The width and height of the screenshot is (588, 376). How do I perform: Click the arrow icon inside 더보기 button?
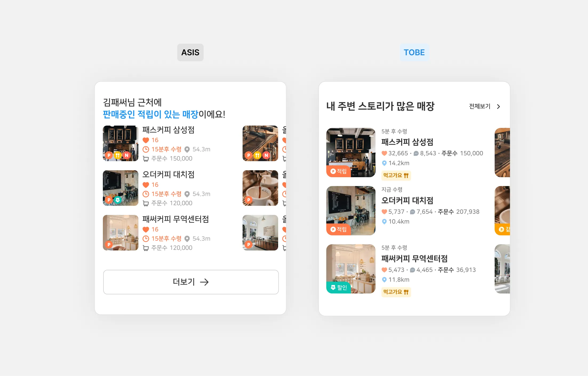(x=204, y=282)
